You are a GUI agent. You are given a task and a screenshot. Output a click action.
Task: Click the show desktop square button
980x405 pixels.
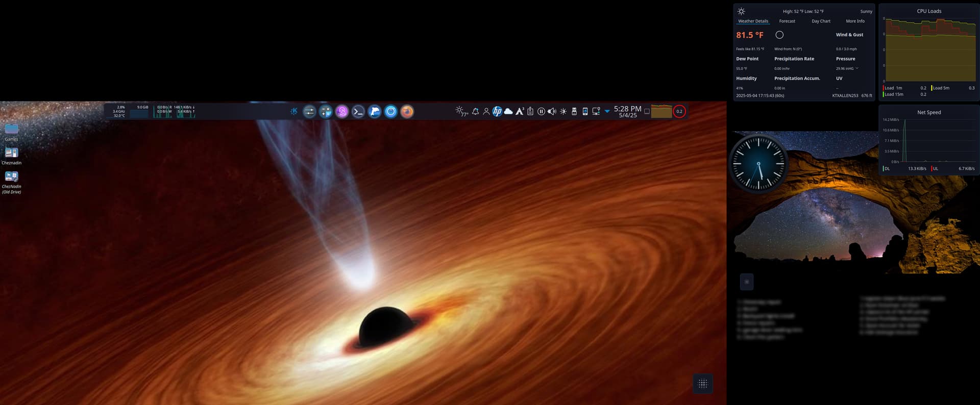647,111
